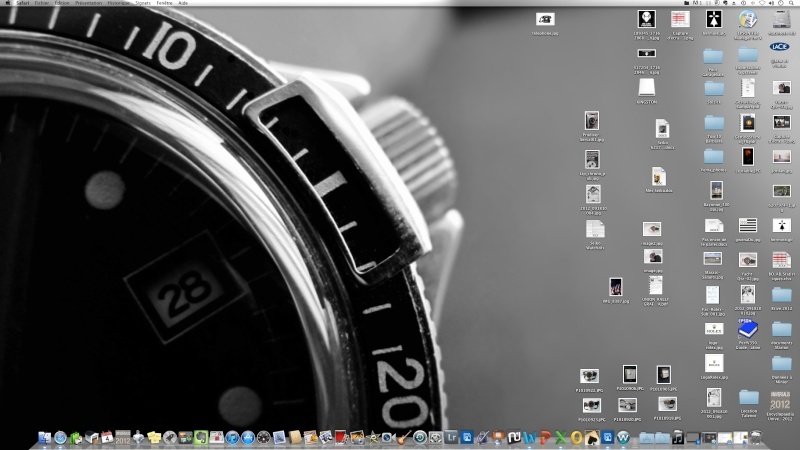This screenshot has height=450, width=800.
Task: Open the calendar icon in the Dock
Action: point(107,437)
